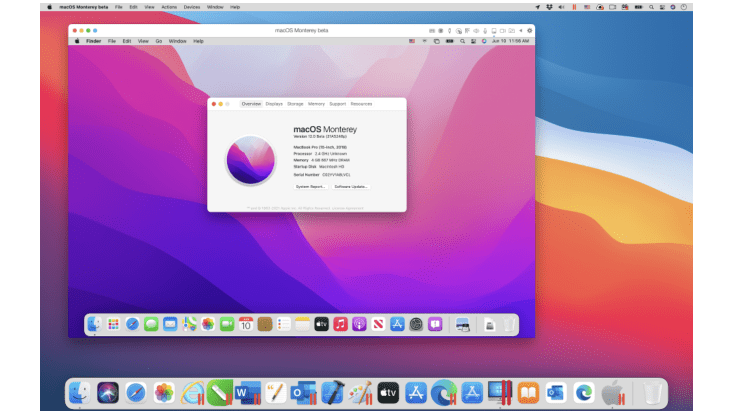This screenshot has width=735, height=413.
Task: Click the VM window title "macOS Monterey beta"
Action: coord(301,30)
